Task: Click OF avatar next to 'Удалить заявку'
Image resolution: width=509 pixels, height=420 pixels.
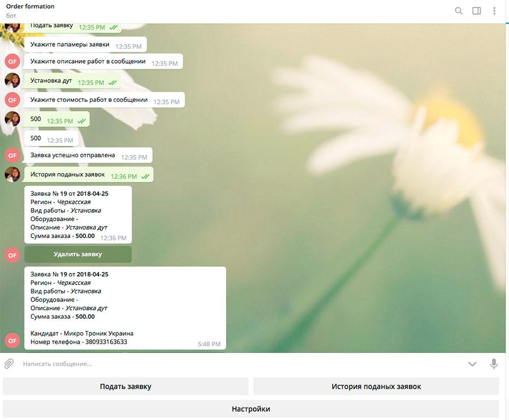Action: (12, 256)
